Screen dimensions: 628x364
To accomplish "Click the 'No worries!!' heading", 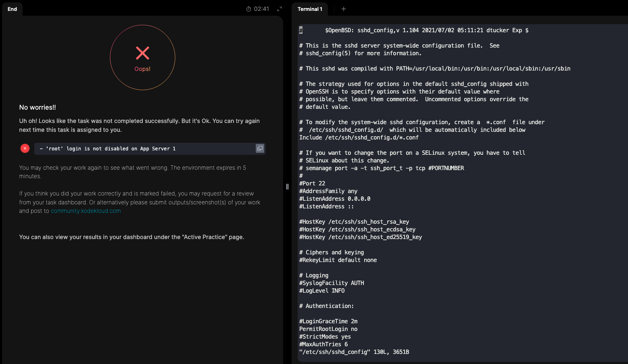I will pos(38,107).
